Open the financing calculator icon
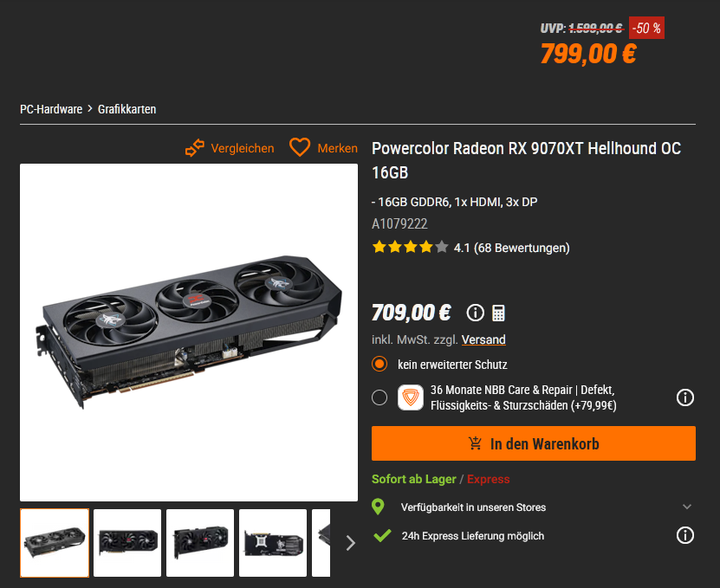Viewport: 720px width, 588px height. [x=498, y=313]
